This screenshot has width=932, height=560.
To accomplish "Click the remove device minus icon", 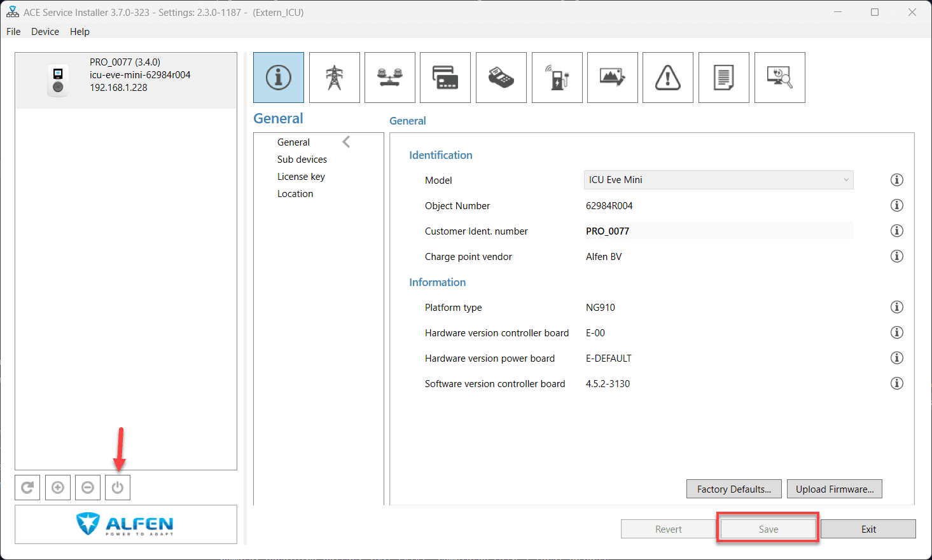I will pos(88,488).
